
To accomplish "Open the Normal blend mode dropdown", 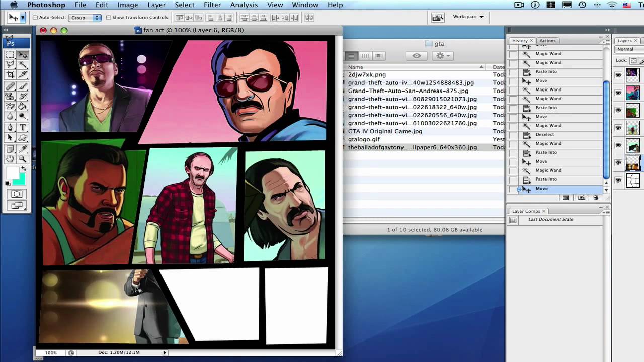I will click(x=629, y=49).
